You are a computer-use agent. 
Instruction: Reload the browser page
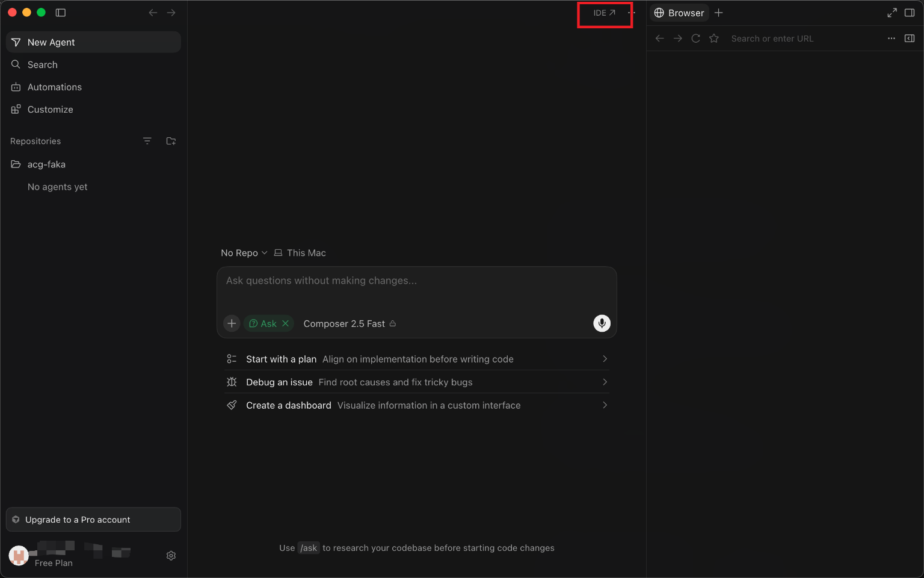click(x=696, y=39)
